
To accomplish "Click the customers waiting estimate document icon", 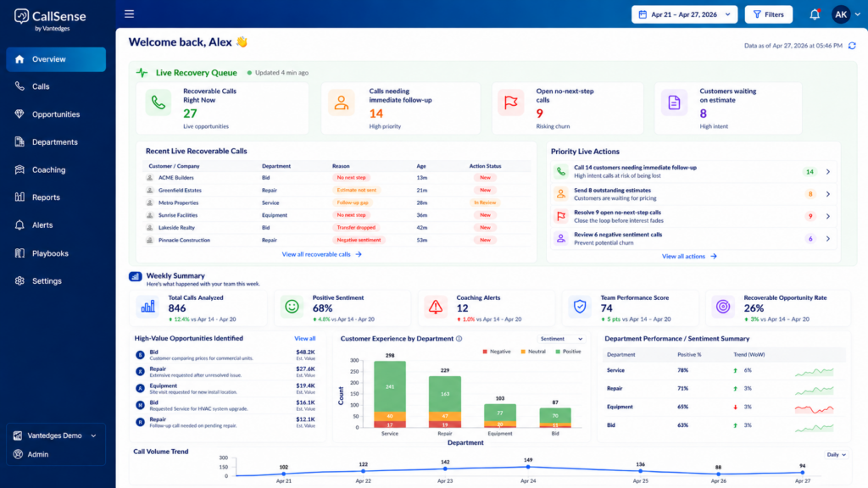I will coord(674,103).
